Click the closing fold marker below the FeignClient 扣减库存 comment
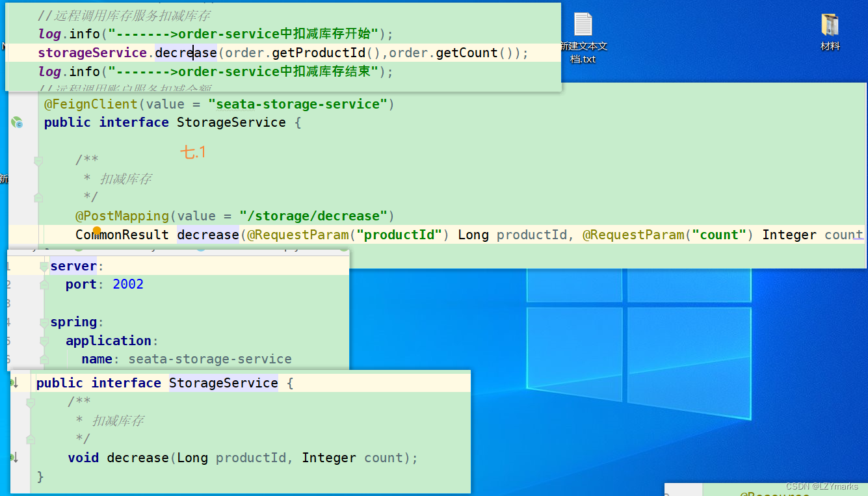Viewport: 868px width, 496px height. point(38,197)
